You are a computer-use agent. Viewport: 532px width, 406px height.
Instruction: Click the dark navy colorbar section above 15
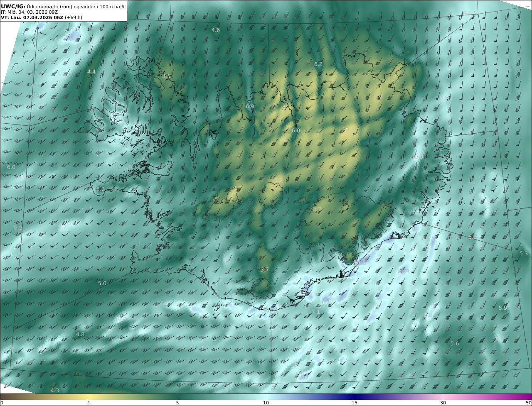355,396
